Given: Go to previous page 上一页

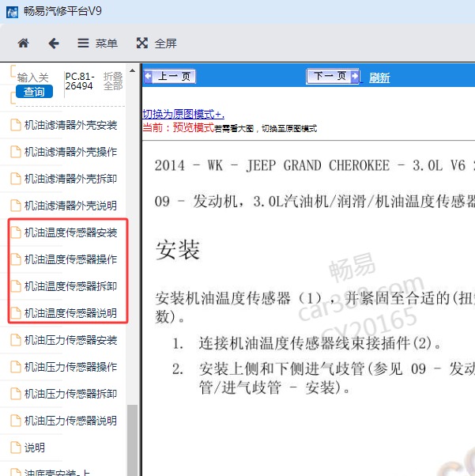Looking at the screenshot, I should [170, 76].
